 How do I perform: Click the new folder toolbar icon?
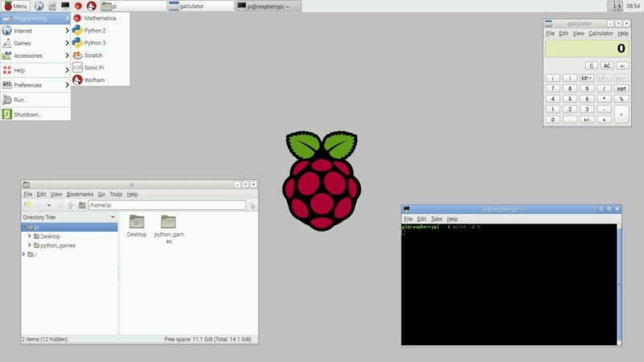pos(27,205)
